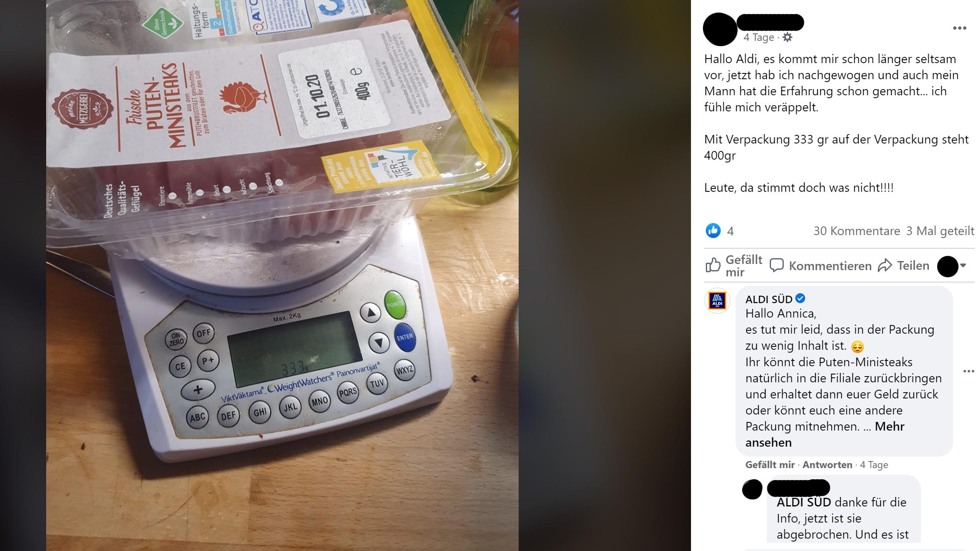Open the ALDI SÜD profile picture
This screenshot has width=980, height=551.
717,300
